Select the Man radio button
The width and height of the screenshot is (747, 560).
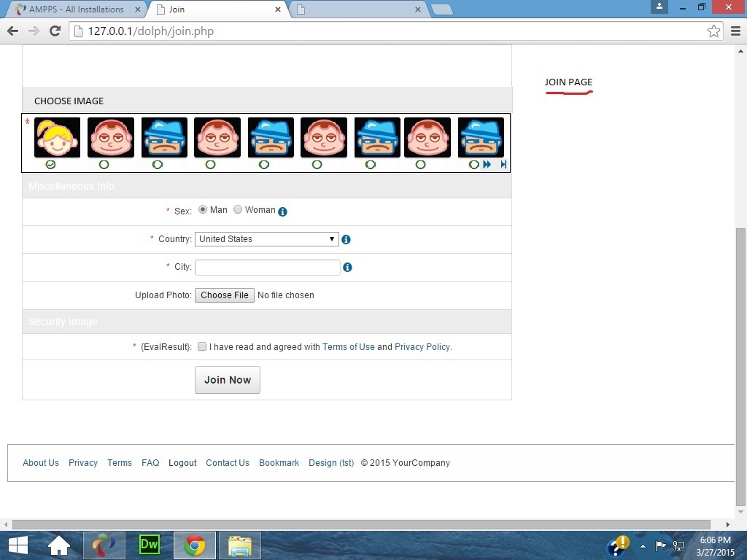coord(203,209)
